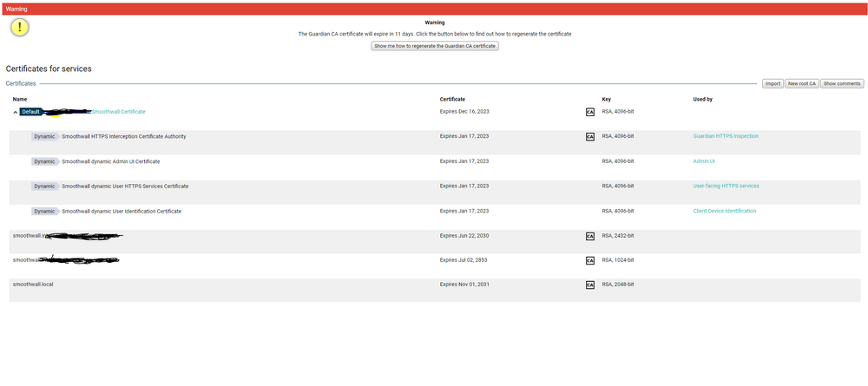Click the CA icon on the Jul 02, 2853 certificate row
868x386 pixels.
click(590, 260)
